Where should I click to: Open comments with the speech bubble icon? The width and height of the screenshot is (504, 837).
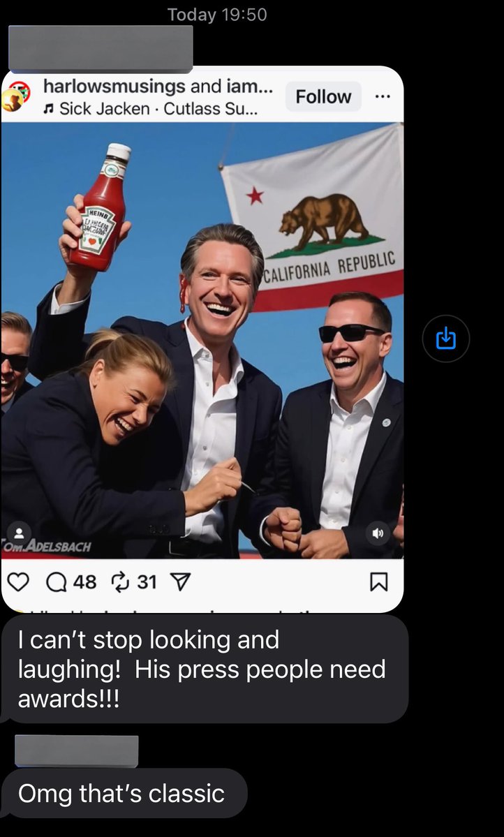coord(56,582)
